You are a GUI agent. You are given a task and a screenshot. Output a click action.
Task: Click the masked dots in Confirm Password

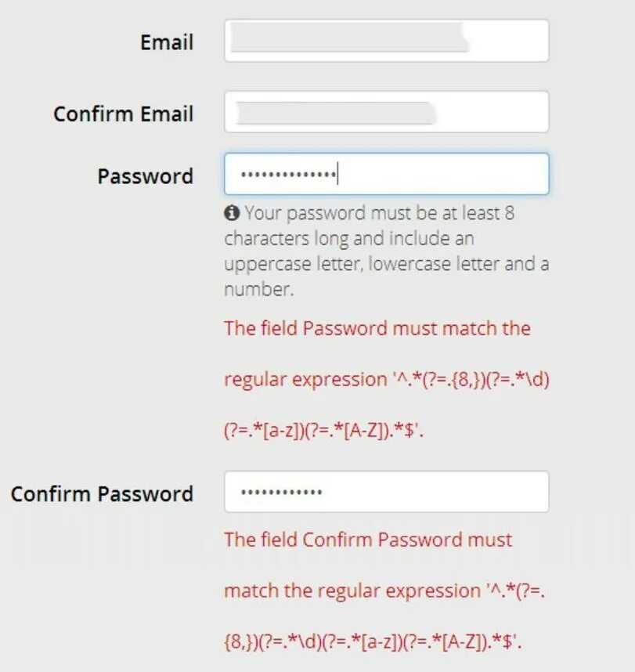tap(282, 493)
